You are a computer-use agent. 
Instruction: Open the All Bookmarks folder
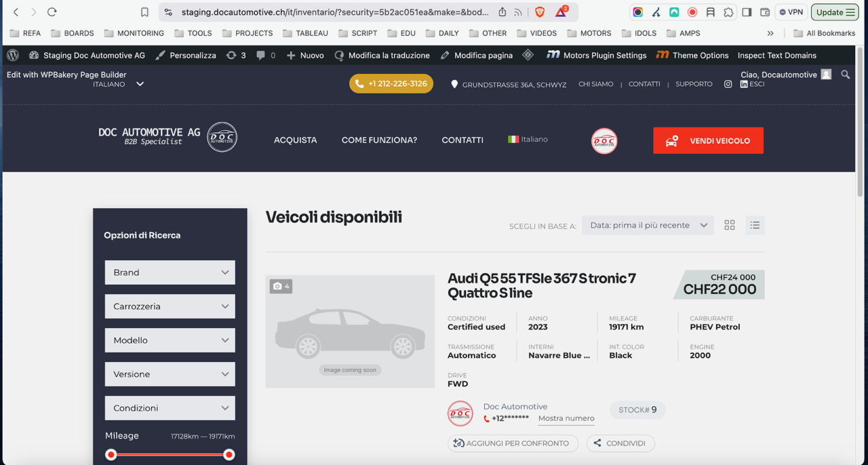pos(824,33)
